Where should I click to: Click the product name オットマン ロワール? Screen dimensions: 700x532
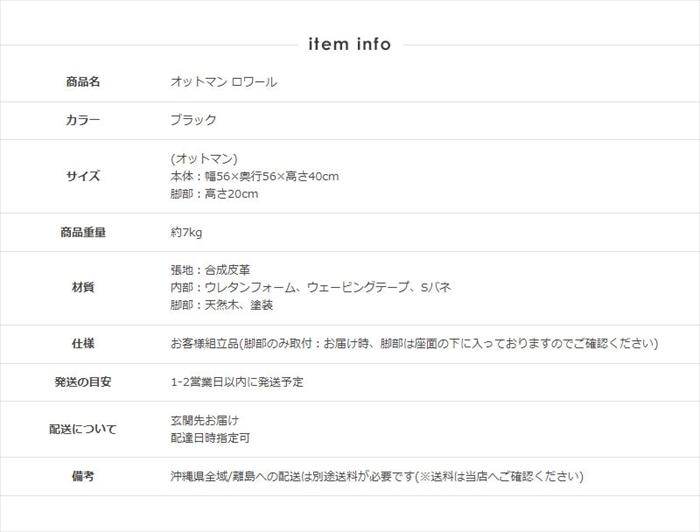point(224,82)
